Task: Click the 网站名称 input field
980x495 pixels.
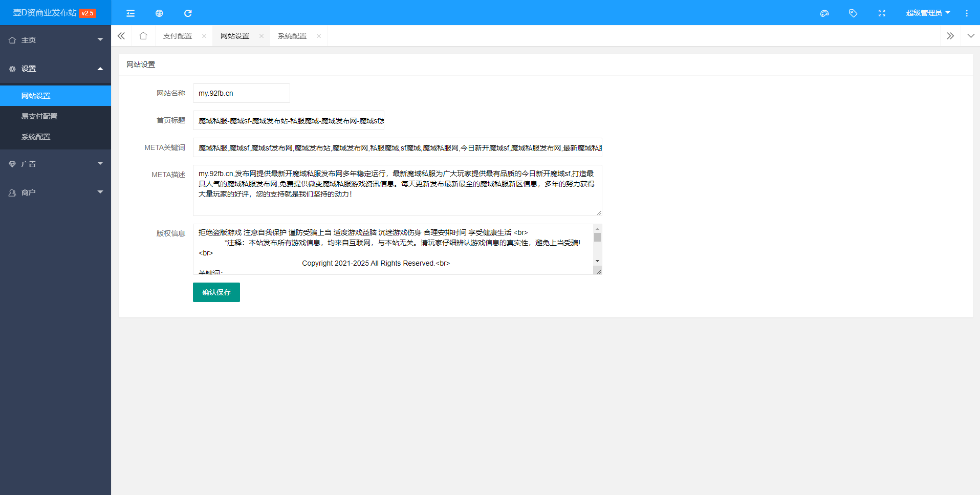Action: 241,93
